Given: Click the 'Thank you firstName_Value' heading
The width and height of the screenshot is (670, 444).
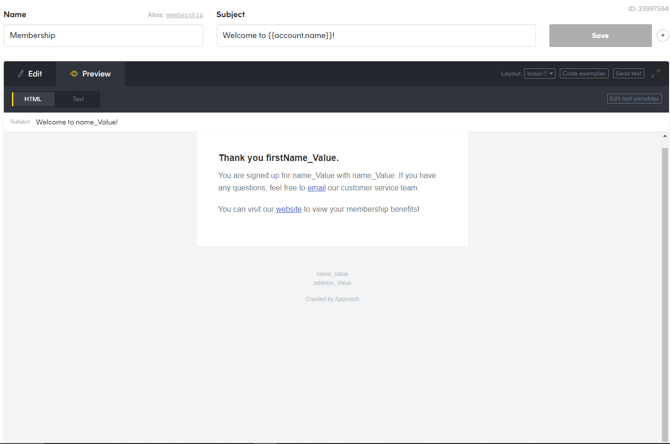Looking at the screenshot, I should point(278,158).
